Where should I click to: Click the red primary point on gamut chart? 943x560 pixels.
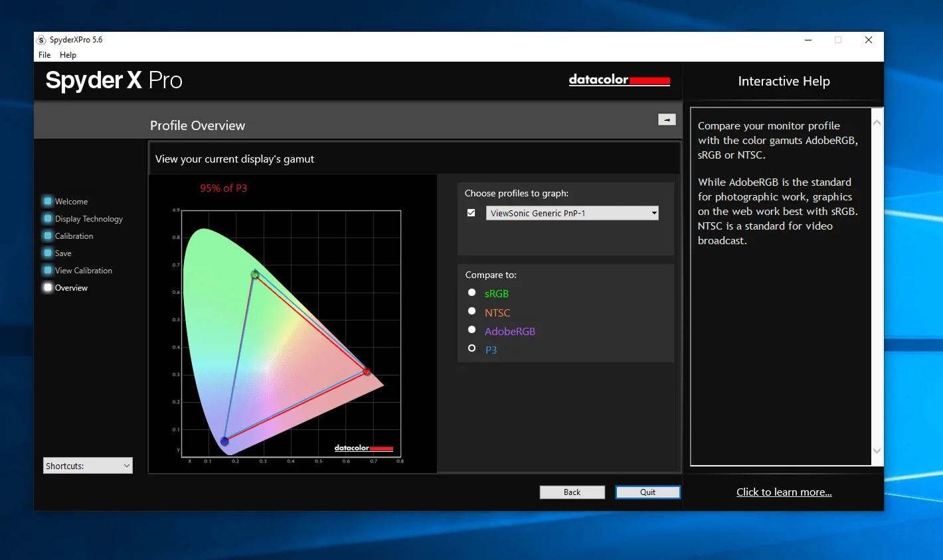click(367, 372)
